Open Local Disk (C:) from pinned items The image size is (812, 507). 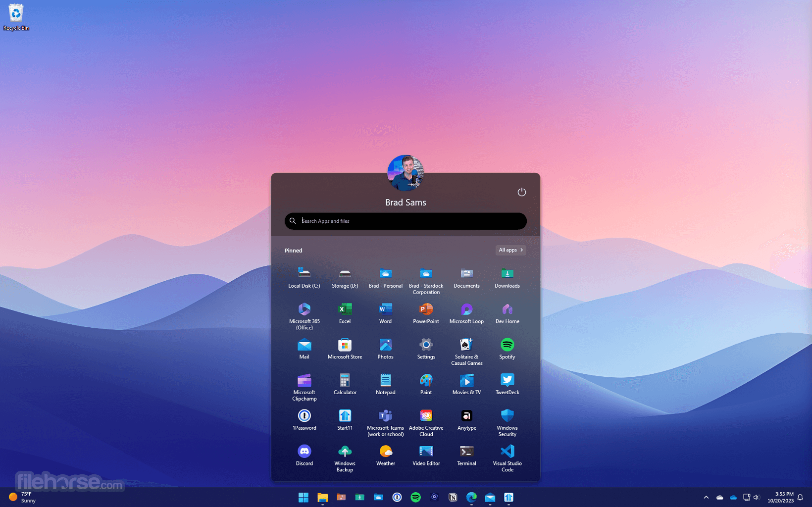pos(304,278)
